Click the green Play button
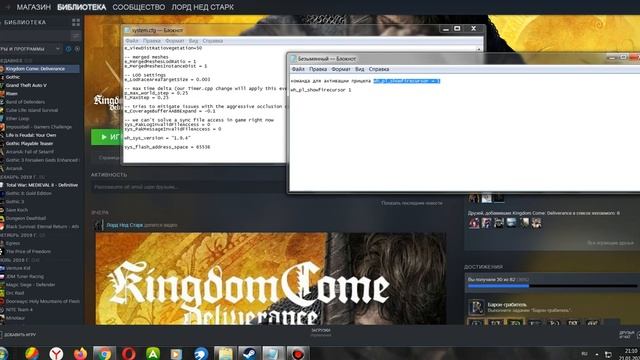The image size is (640, 360). pyautogui.click(x=107, y=137)
